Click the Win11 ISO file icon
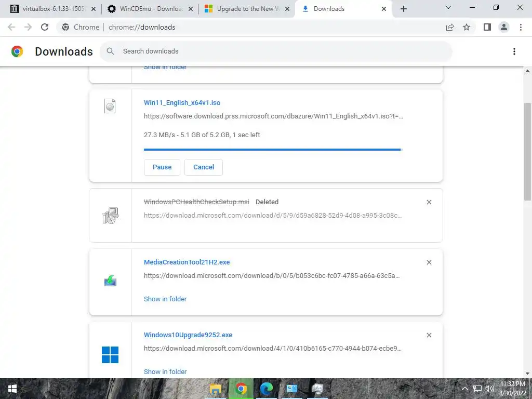This screenshot has height=399, width=532. 110,106
